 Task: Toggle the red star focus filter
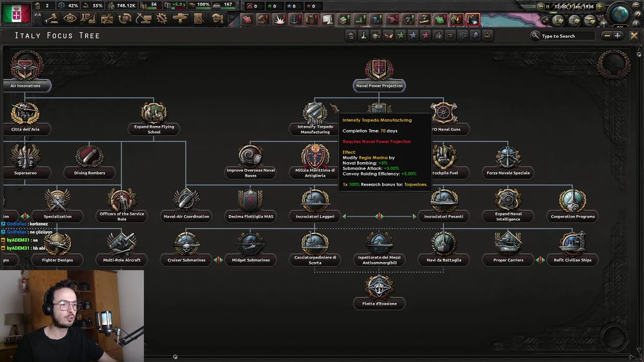(426, 35)
